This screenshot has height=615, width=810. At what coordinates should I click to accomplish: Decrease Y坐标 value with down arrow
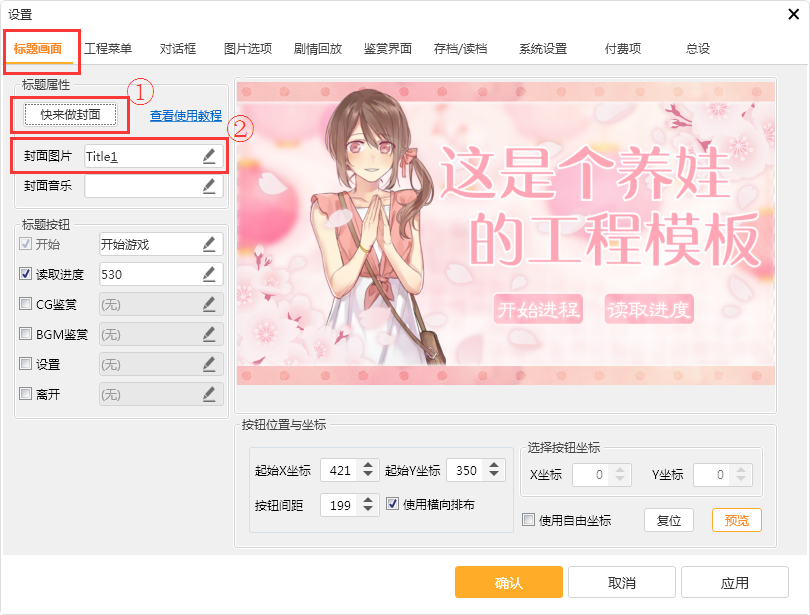[x=741, y=479]
